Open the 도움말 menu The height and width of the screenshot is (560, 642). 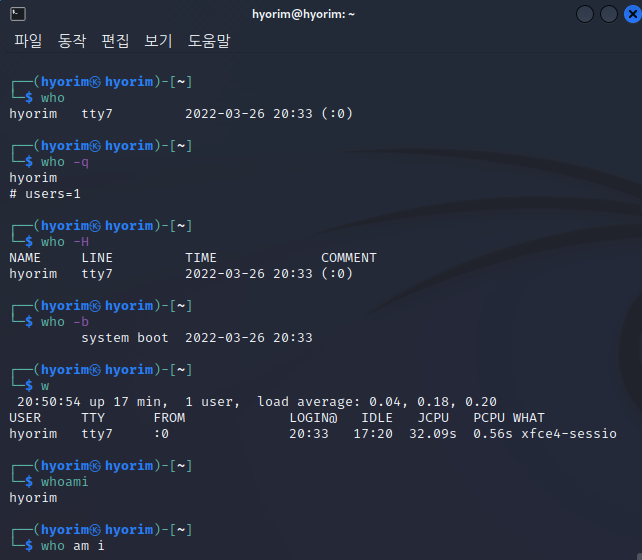pos(209,41)
